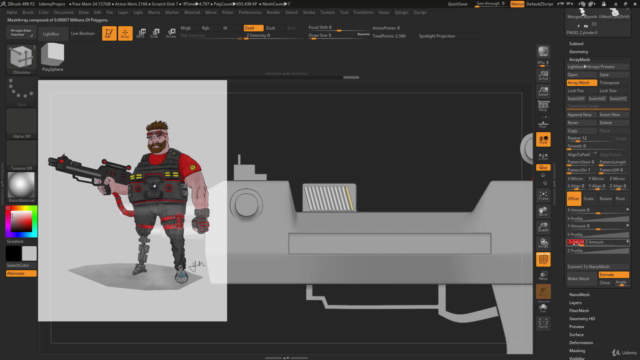Pick a hue in the color picker
Screen dimensions: 640x360
[21, 221]
